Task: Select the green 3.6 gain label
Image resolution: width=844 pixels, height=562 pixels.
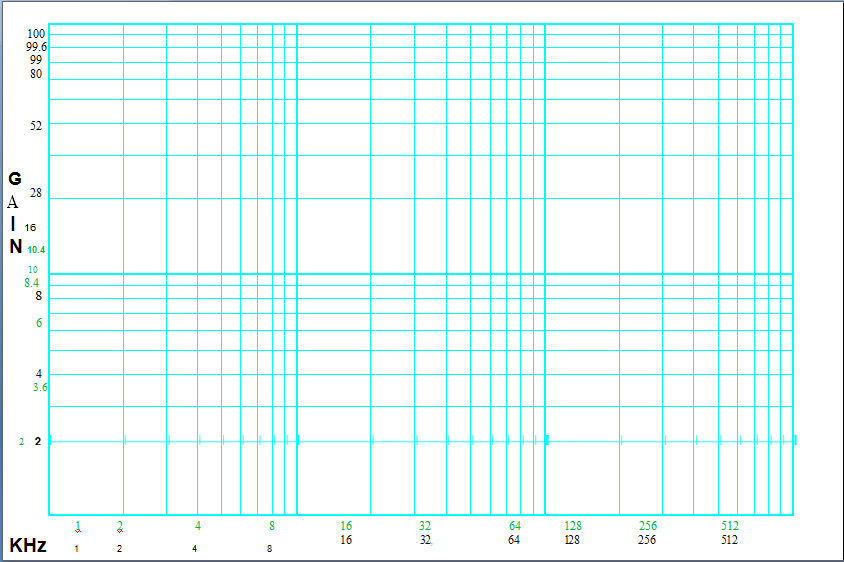Action: click(40, 387)
